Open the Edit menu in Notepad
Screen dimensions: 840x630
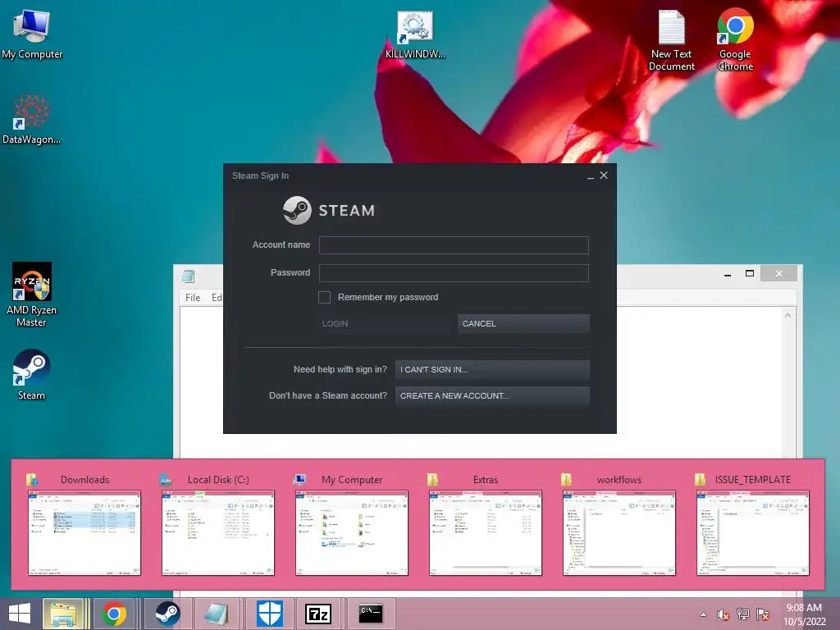pos(217,297)
